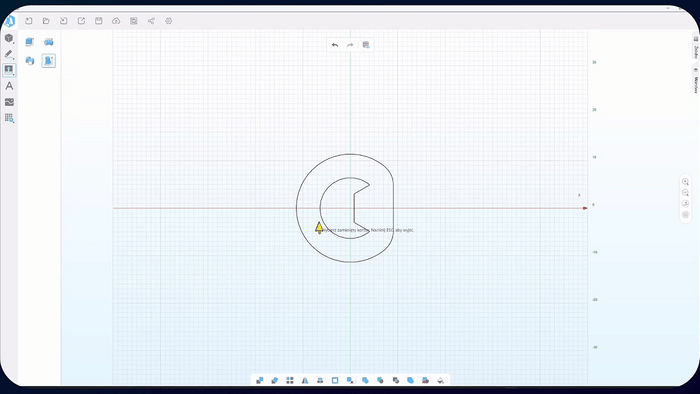700x394 pixels.
Task: Select the Text tool (letter A)
Action: click(9, 86)
